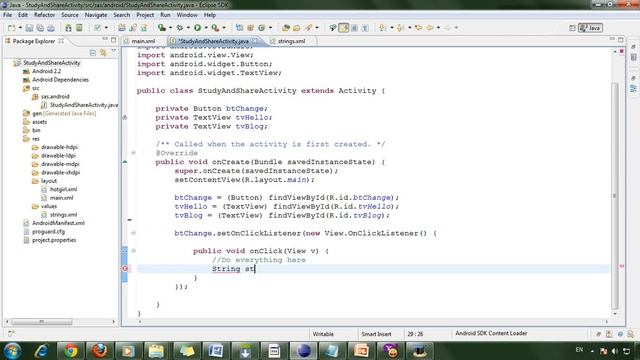The width and height of the screenshot is (640, 360).
Task: Open the Project menu
Action: [145, 15]
